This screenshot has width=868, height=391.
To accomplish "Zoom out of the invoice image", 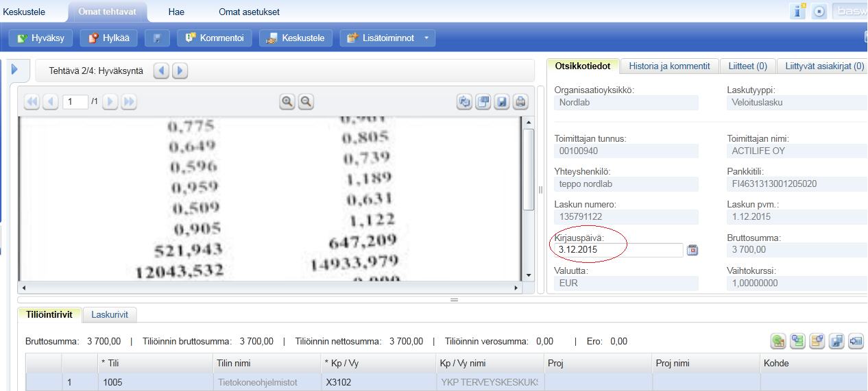I will (x=306, y=102).
